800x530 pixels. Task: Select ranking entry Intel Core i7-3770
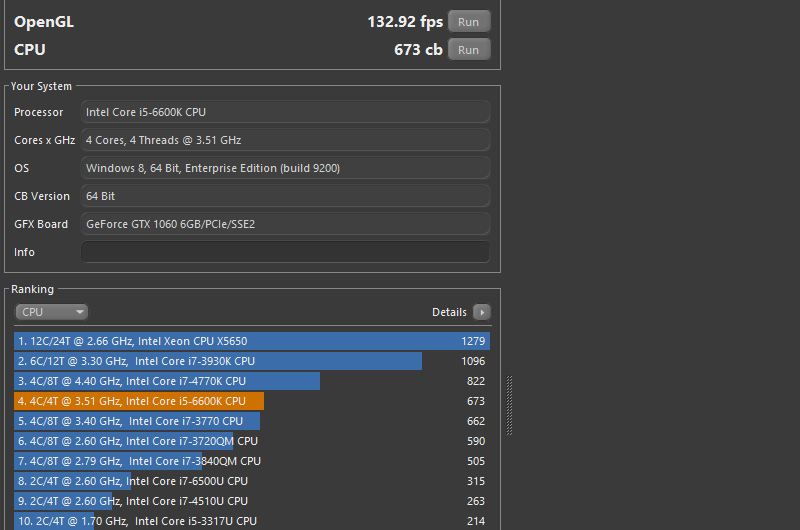pos(252,421)
